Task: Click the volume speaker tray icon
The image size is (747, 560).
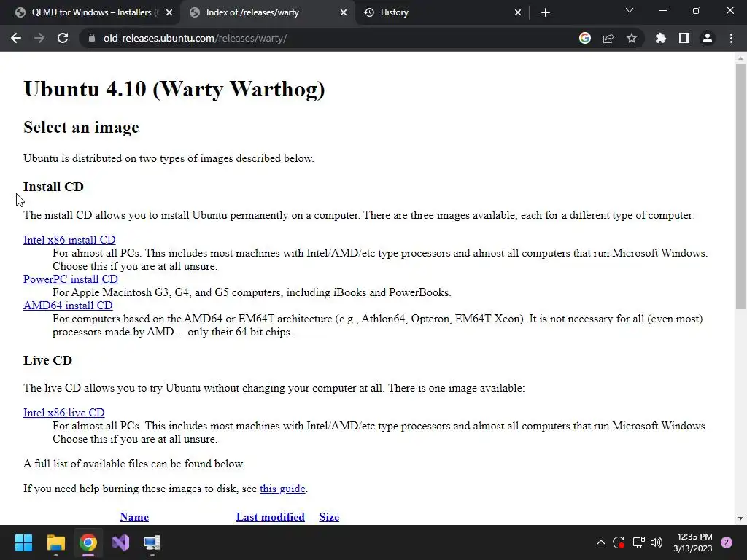Action: (657, 542)
